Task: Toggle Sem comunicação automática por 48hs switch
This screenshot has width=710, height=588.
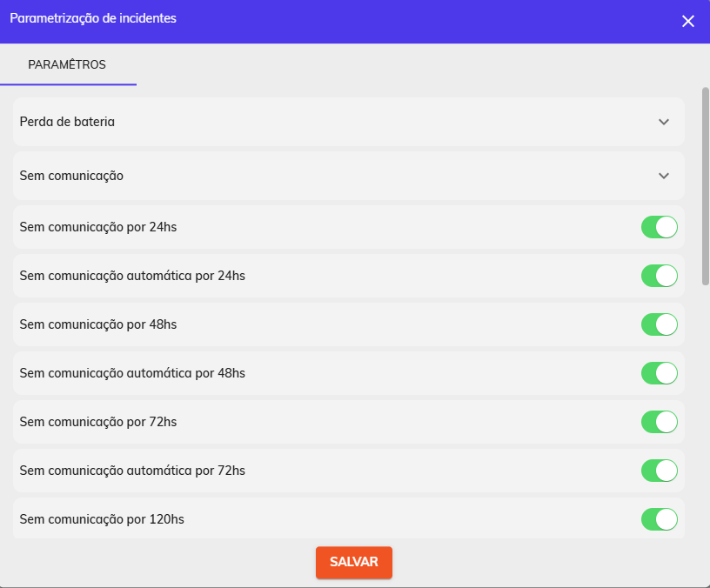Action: [660, 373]
